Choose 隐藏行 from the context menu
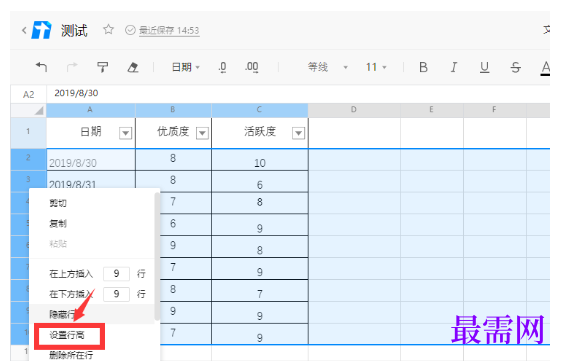The width and height of the screenshot is (563, 361). [92, 314]
